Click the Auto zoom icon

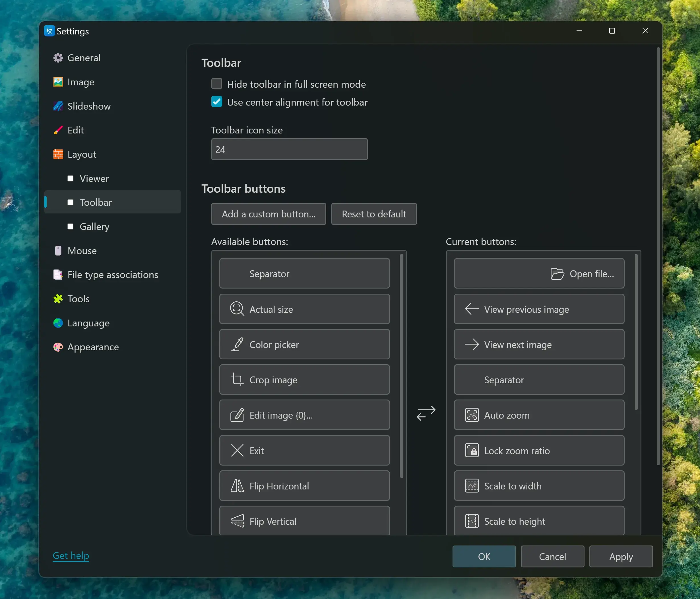click(x=472, y=415)
